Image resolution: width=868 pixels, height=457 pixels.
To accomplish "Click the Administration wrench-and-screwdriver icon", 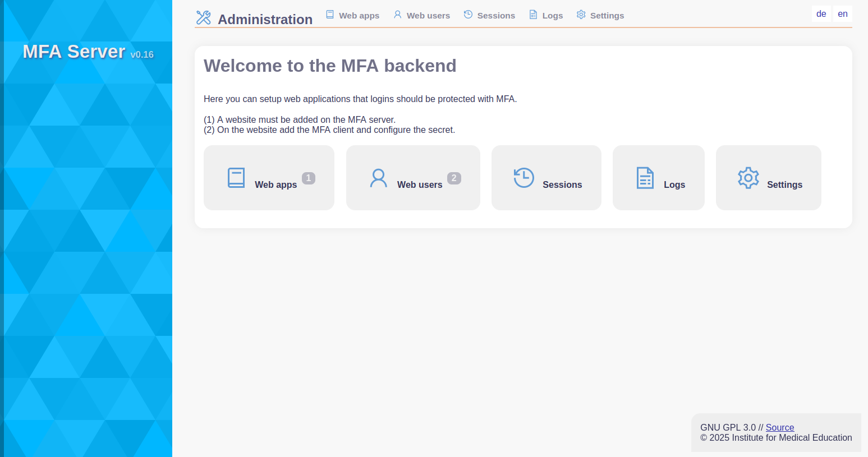I will (x=203, y=18).
